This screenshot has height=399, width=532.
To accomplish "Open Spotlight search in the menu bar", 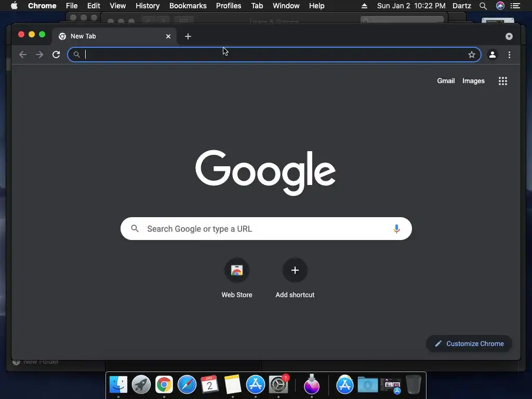I will pyautogui.click(x=483, y=6).
